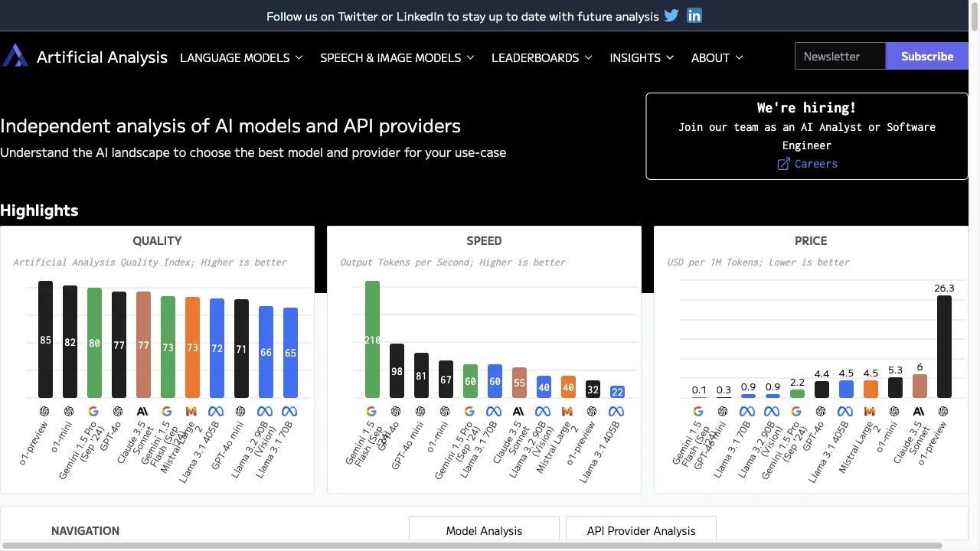Click OpenAI logo under the 0.3 bar in Price chart
The height and width of the screenshot is (551, 980).
(723, 412)
